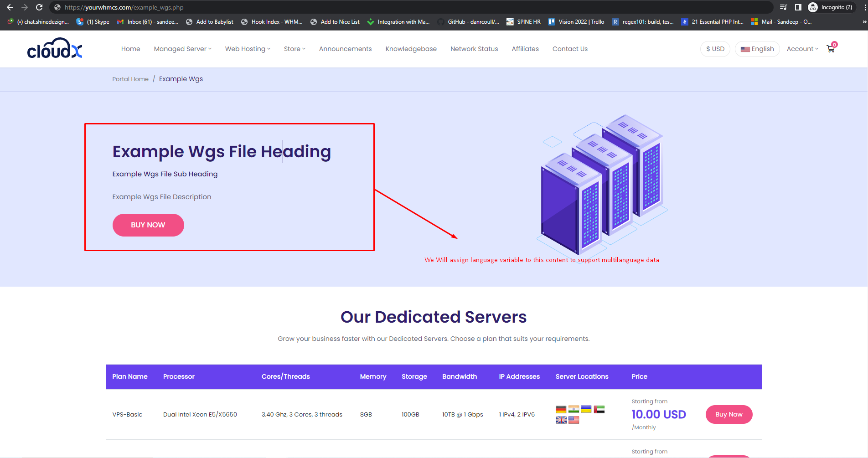Open the Account dropdown

click(x=802, y=49)
